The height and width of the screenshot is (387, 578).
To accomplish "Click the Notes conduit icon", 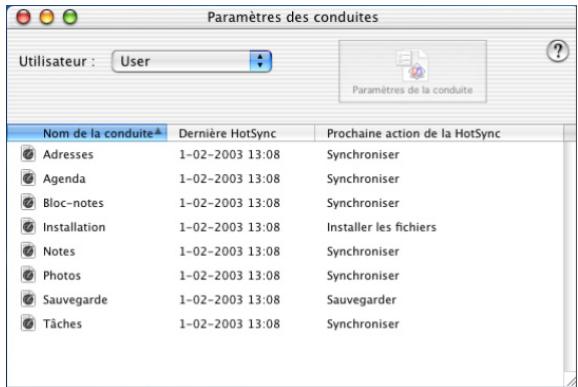I will 28,251.
